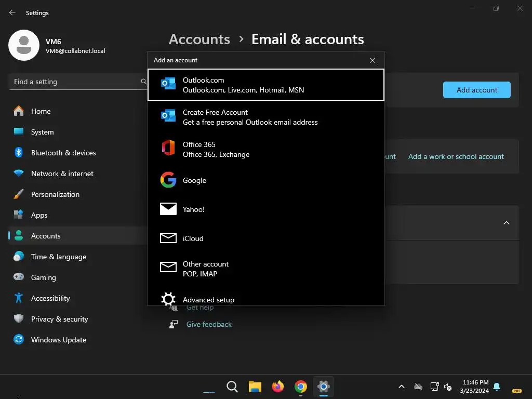532x399 pixels.
Task: Close the Add an account dialog
Action: click(372, 60)
